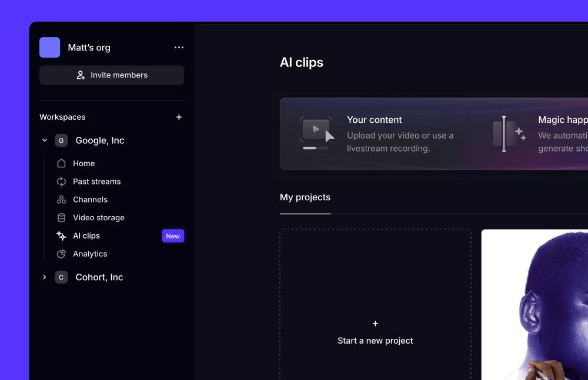Open the Matt's org three-dot menu

tap(179, 47)
